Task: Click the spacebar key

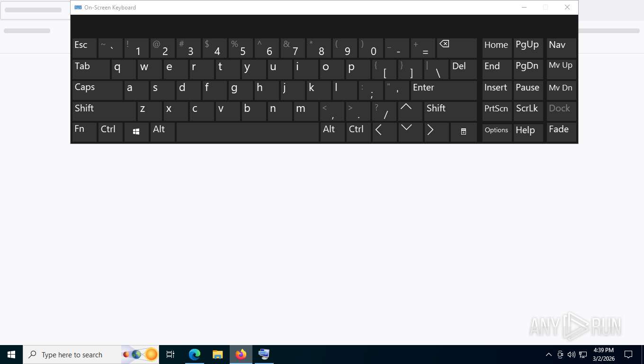Action: (248, 132)
